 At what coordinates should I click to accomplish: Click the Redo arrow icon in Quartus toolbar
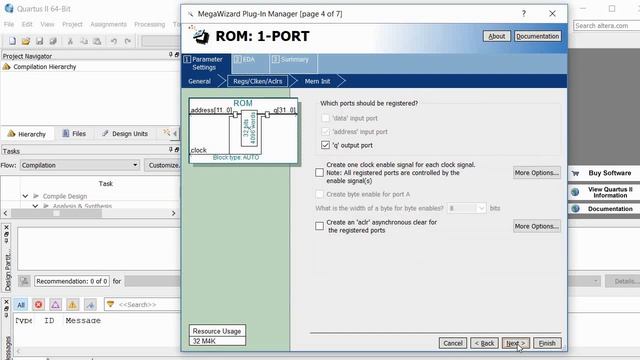(x=128, y=41)
